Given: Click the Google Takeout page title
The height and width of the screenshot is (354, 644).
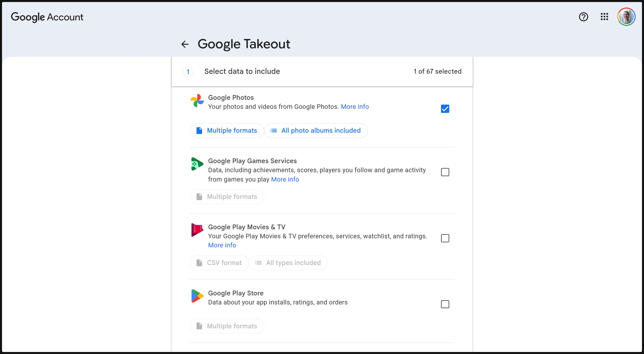Looking at the screenshot, I should click(244, 44).
